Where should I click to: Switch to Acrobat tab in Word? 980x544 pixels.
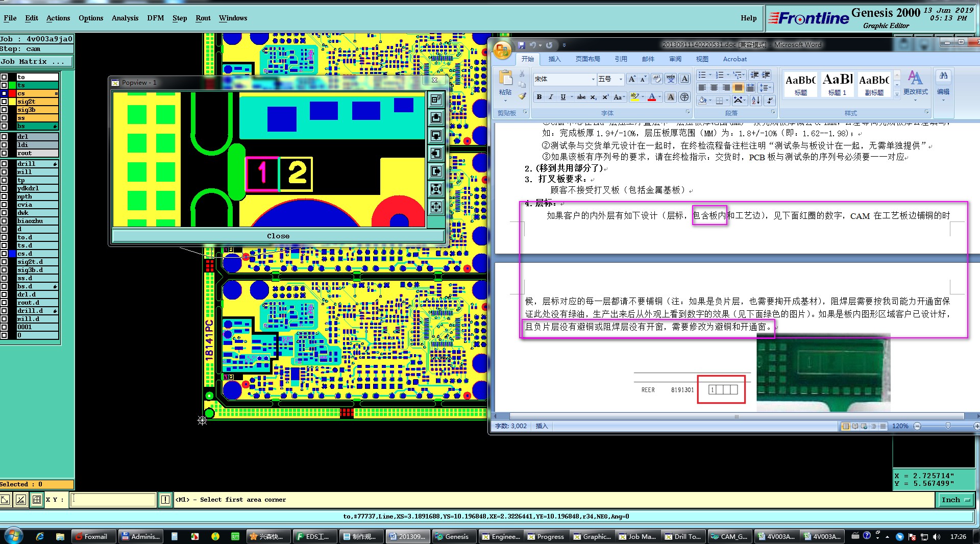[734, 59]
